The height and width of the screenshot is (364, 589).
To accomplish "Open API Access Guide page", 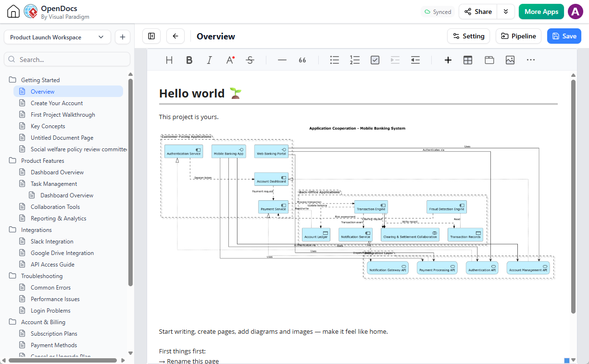I will click(52, 265).
